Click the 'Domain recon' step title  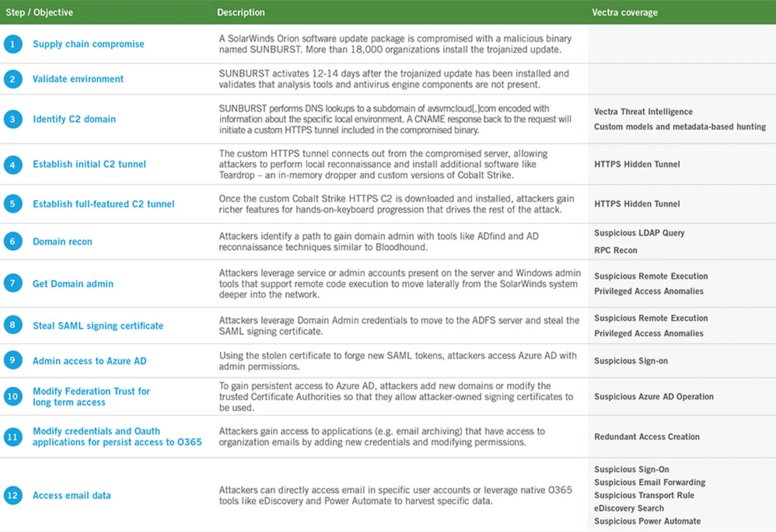(62, 241)
